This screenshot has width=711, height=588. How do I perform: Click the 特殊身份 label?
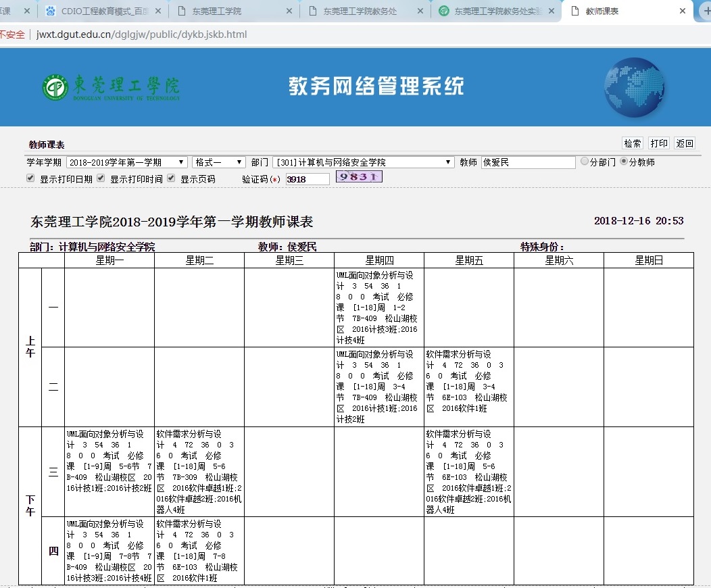point(542,247)
